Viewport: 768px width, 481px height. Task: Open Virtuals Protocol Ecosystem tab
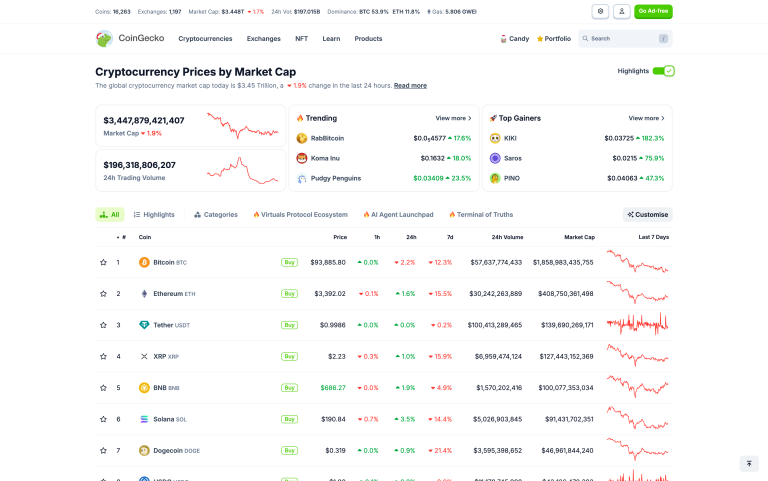(300, 215)
